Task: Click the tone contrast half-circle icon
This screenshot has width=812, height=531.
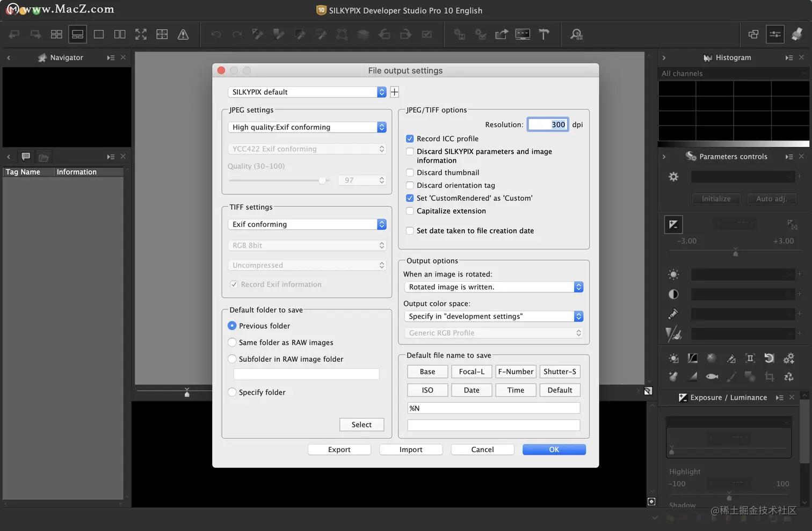Action: coord(673,294)
